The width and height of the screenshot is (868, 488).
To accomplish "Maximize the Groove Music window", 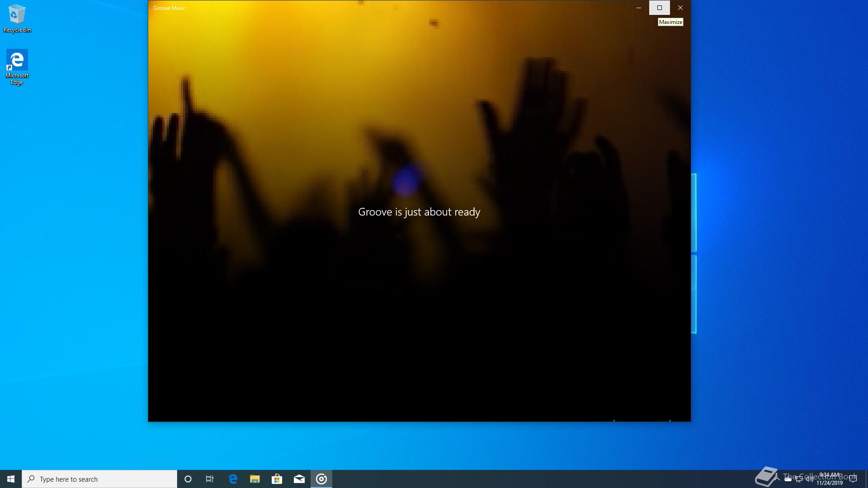I will coord(660,8).
